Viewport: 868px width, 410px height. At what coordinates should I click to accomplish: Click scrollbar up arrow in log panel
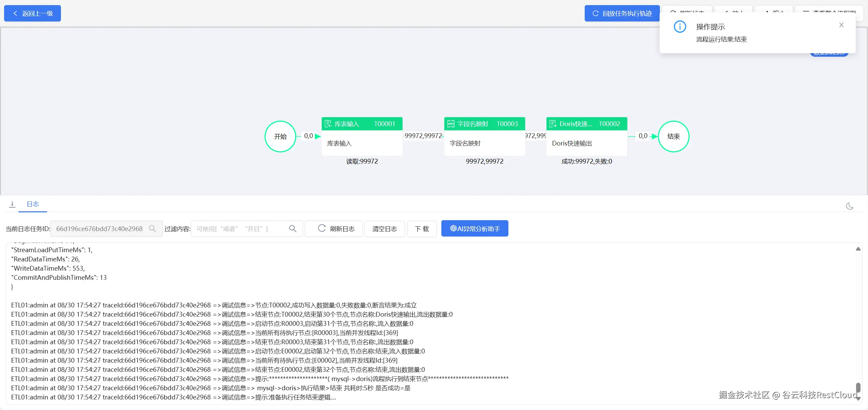coord(858,249)
